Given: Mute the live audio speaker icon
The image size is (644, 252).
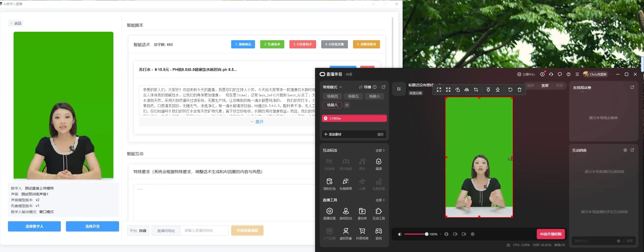Looking at the screenshot, I should click(400, 234).
